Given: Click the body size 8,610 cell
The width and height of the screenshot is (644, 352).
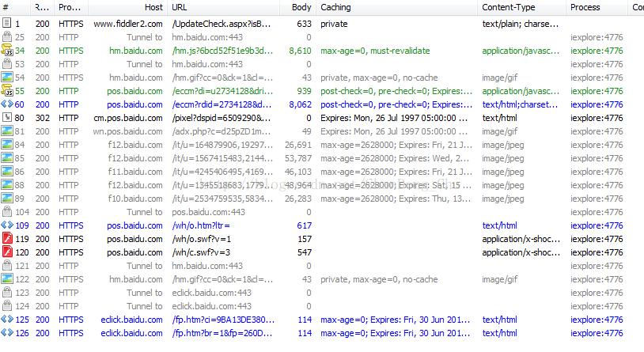Looking at the screenshot, I should [x=300, y=51].
